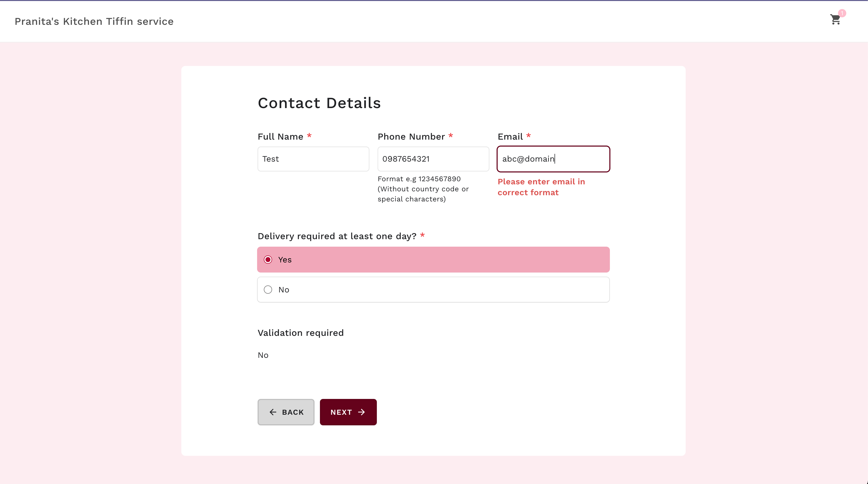868x484 pixels.
Task: Click the Validation required label
Action: (x=301, y=333)
